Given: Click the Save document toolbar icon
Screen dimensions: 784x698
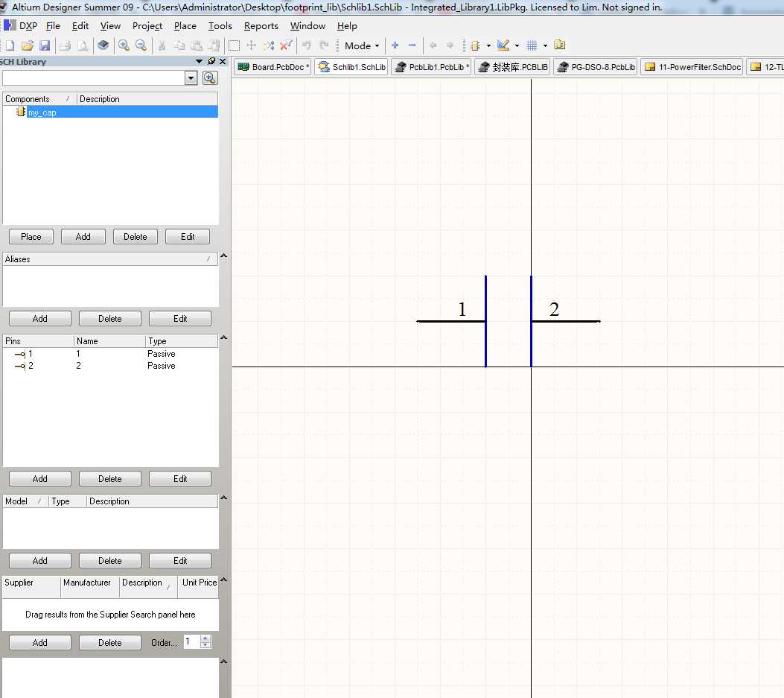Looking at the screenshot, I should coord(45,45).
